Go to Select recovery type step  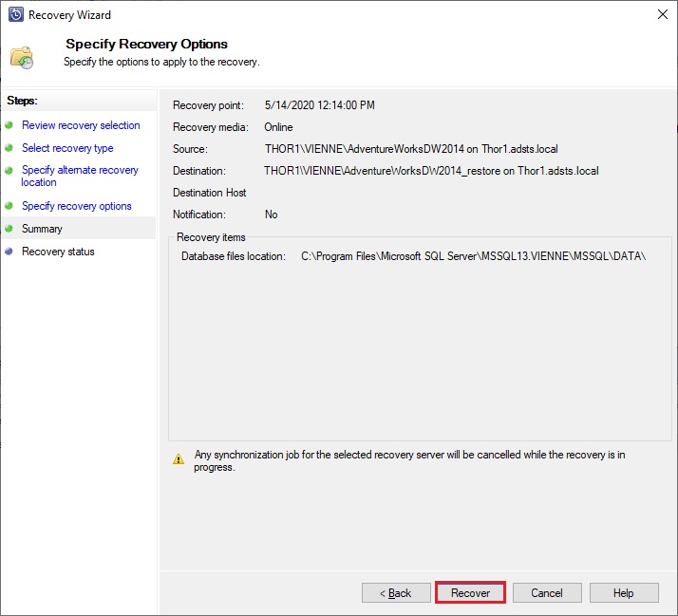point(67,148)
